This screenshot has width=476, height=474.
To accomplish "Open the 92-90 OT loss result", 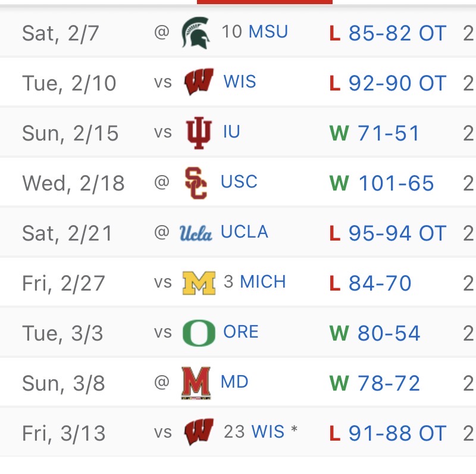I will click(397, 83).
